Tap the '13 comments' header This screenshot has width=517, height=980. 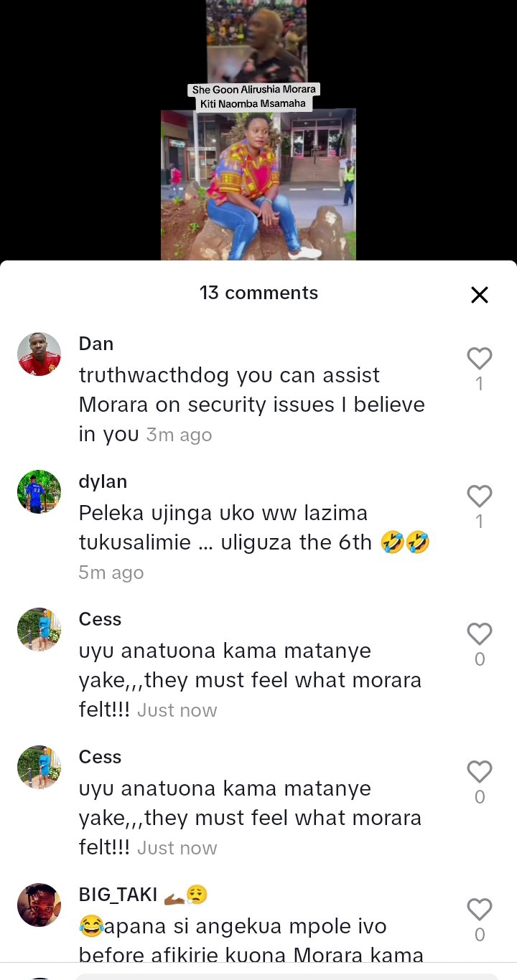[x=258, y=293]
